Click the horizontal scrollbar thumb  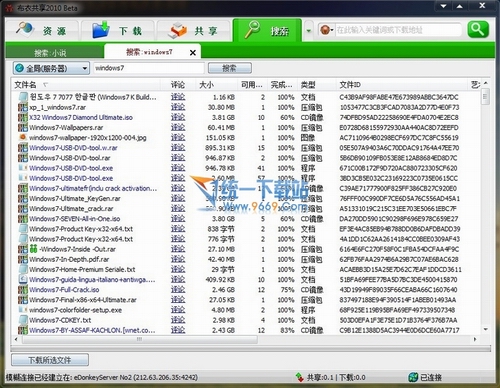pos(140,339)
